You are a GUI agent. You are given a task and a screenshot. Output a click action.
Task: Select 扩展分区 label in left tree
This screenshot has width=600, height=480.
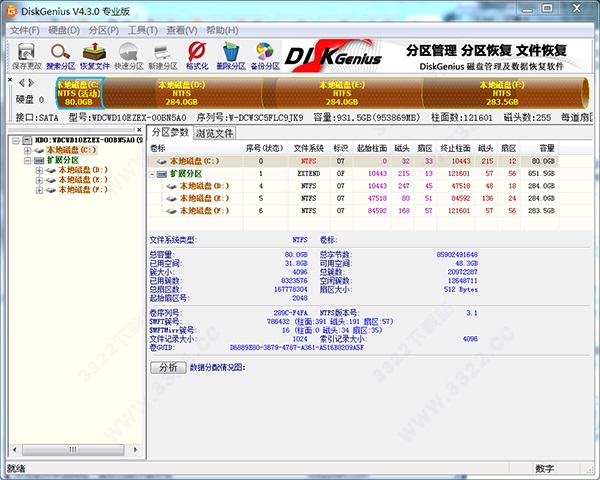(x=62, y=160)
